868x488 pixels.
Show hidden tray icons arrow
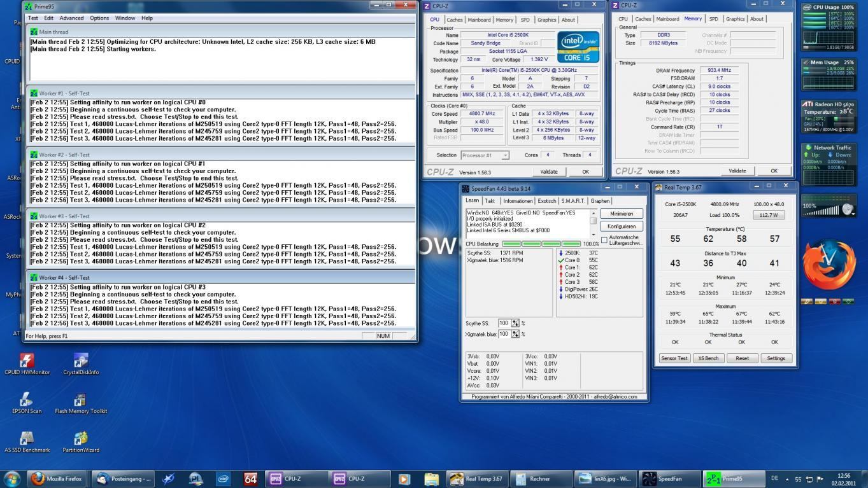click(x=786, y=478)
